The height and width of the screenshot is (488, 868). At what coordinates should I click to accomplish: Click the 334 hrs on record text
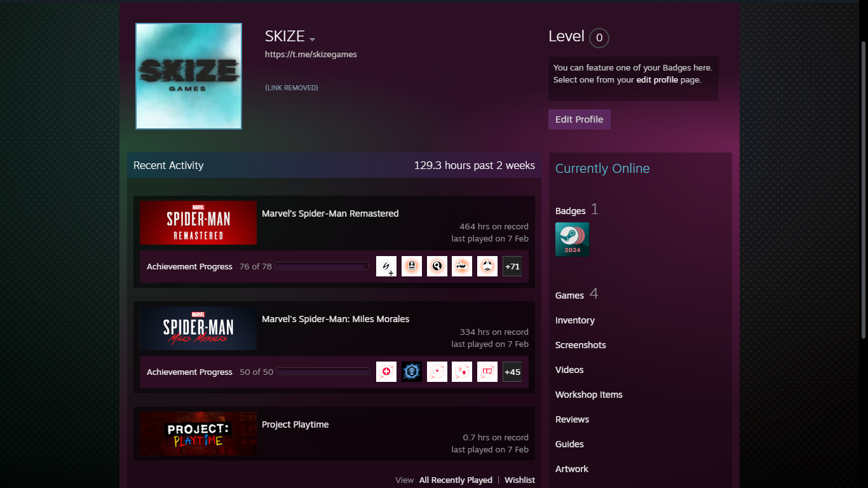click(x=494, y=332)
